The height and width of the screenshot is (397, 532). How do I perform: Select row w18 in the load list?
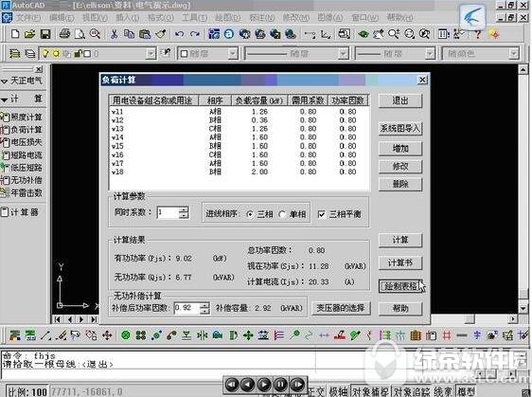(239, 171)
